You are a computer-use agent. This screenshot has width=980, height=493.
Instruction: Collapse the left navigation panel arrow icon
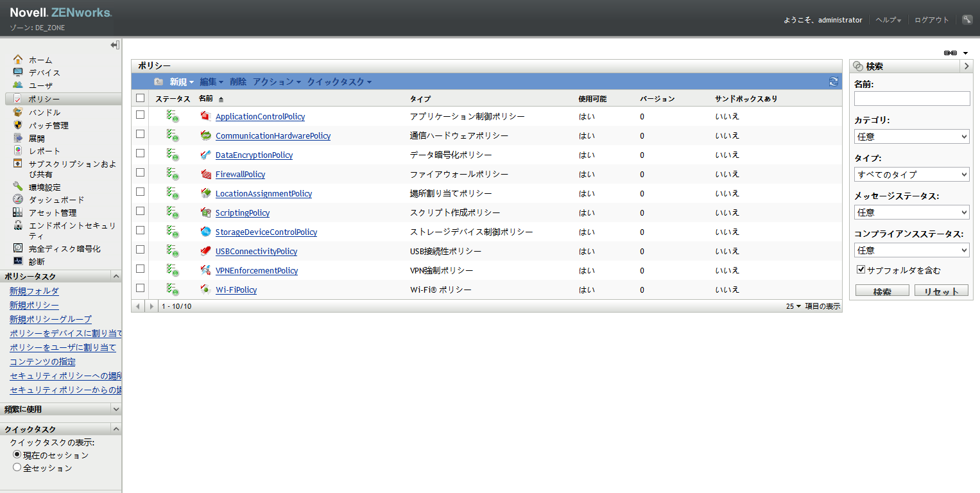[x=115, y=45]
